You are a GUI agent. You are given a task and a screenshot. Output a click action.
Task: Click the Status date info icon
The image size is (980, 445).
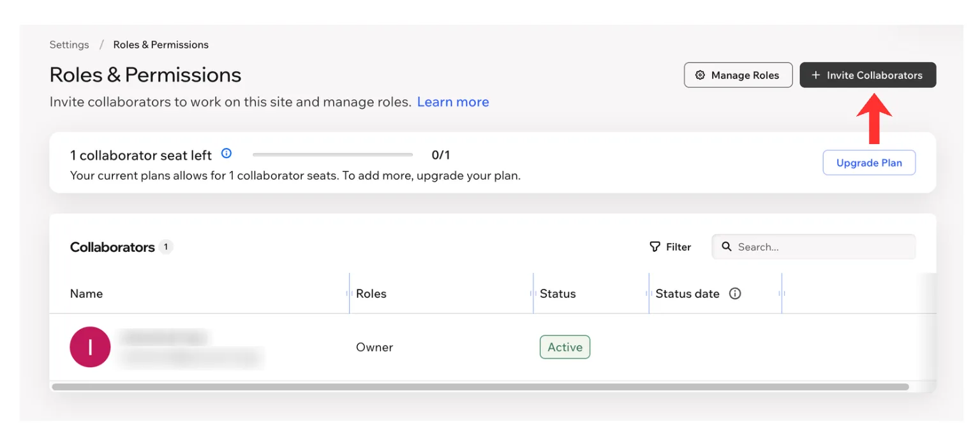735,294
